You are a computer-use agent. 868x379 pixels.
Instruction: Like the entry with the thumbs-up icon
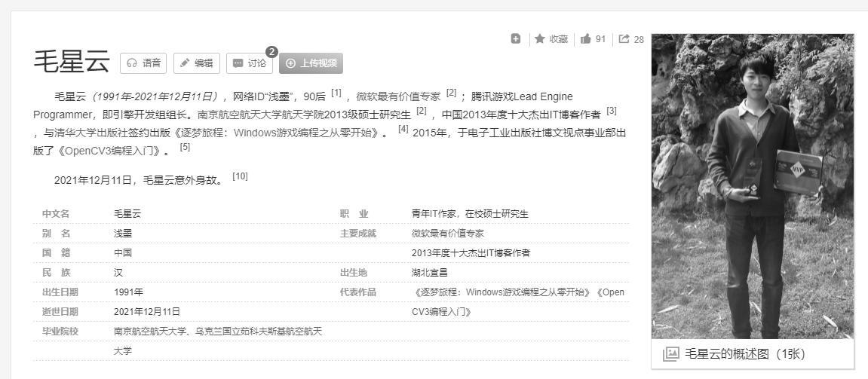coord(593,39)
